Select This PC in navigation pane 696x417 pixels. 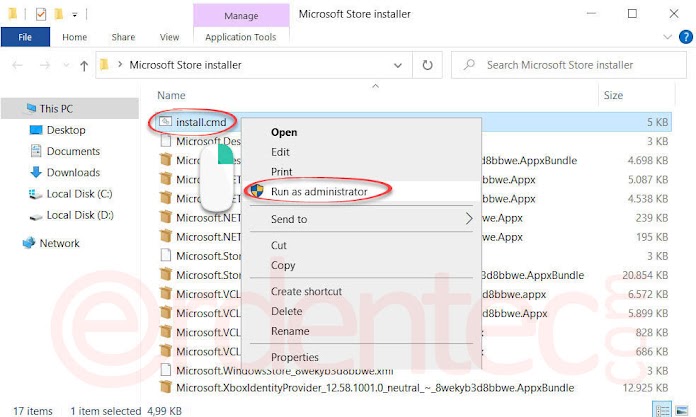pos(70,109)
